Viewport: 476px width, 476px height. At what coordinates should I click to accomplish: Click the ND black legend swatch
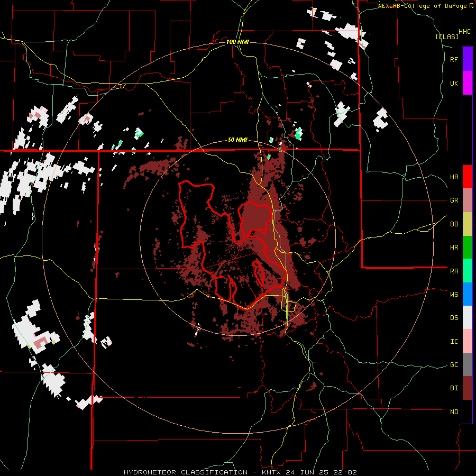pyautogui.click(x=467, y=411)
